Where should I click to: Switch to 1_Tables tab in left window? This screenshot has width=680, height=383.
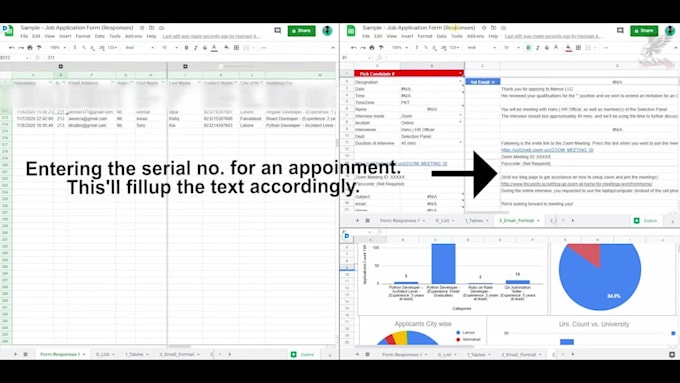[x=136, y=354]
